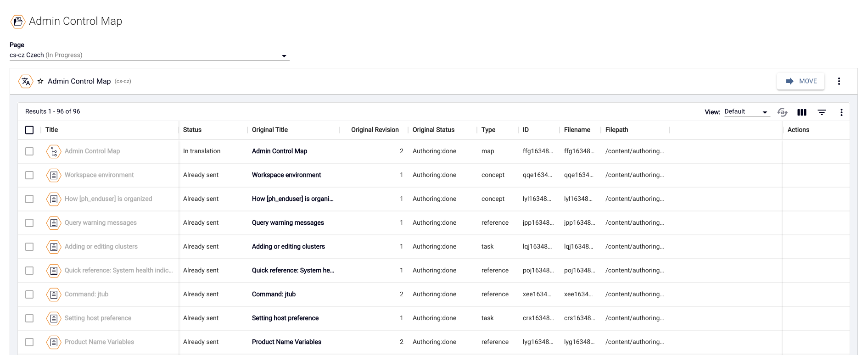Click original title Adding or editing clusters
This screenshot has width=868, height=355.
click(288, 247)
